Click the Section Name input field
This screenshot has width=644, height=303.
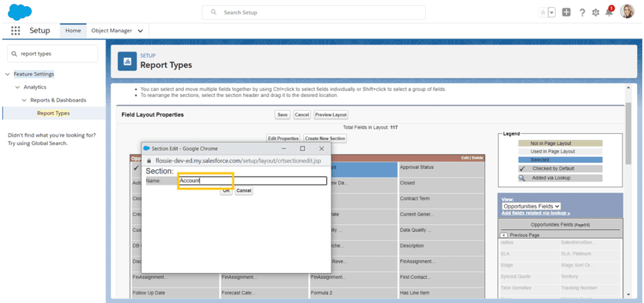click(x=252, y=181)
